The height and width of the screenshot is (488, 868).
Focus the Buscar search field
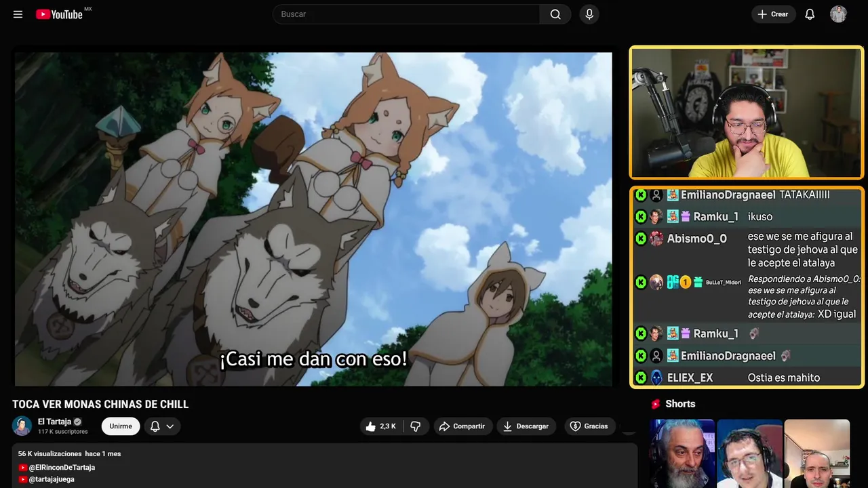pyautogui.click(x=406, y=14)
